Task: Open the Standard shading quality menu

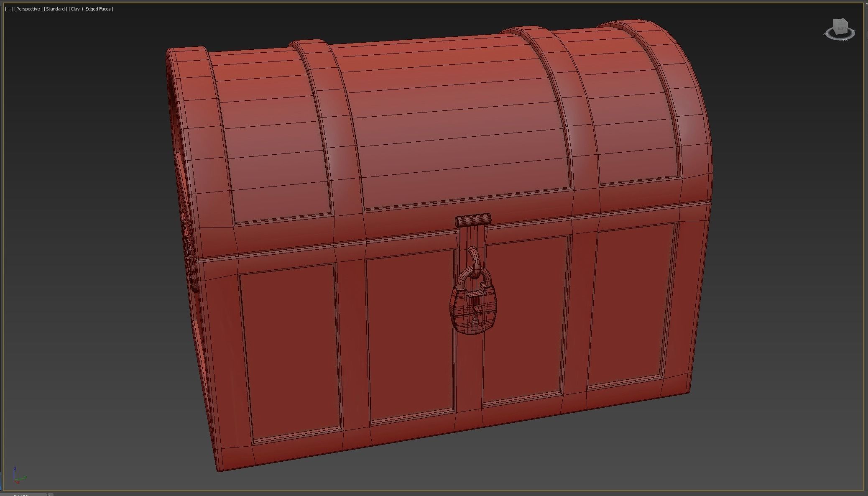Action: coord(56,9)
